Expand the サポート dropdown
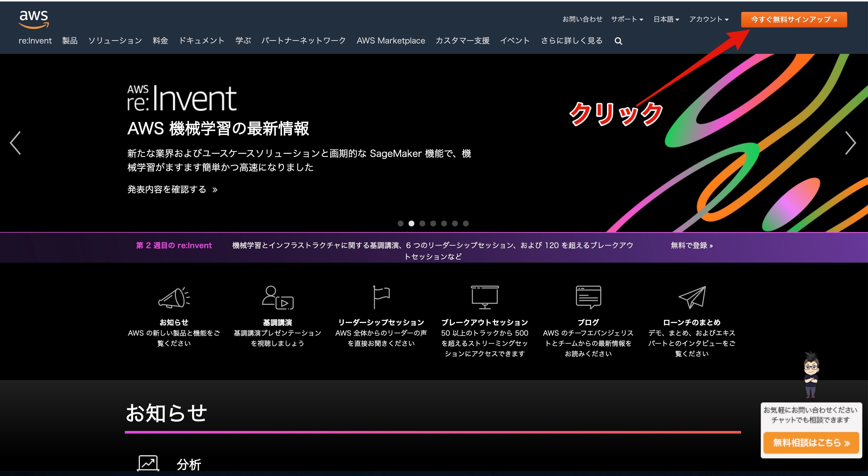The width and height of the screenshot is (868, 476). coord(627,19)
